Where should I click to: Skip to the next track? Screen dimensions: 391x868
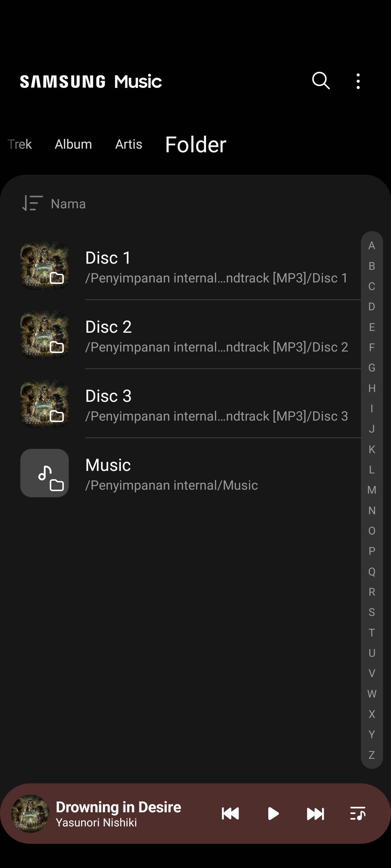[x=315, y=814]
